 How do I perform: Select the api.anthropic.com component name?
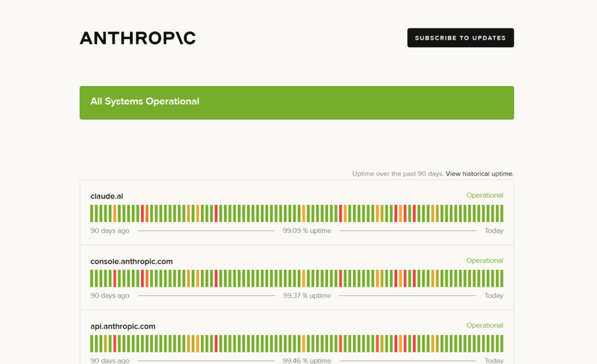122,326
